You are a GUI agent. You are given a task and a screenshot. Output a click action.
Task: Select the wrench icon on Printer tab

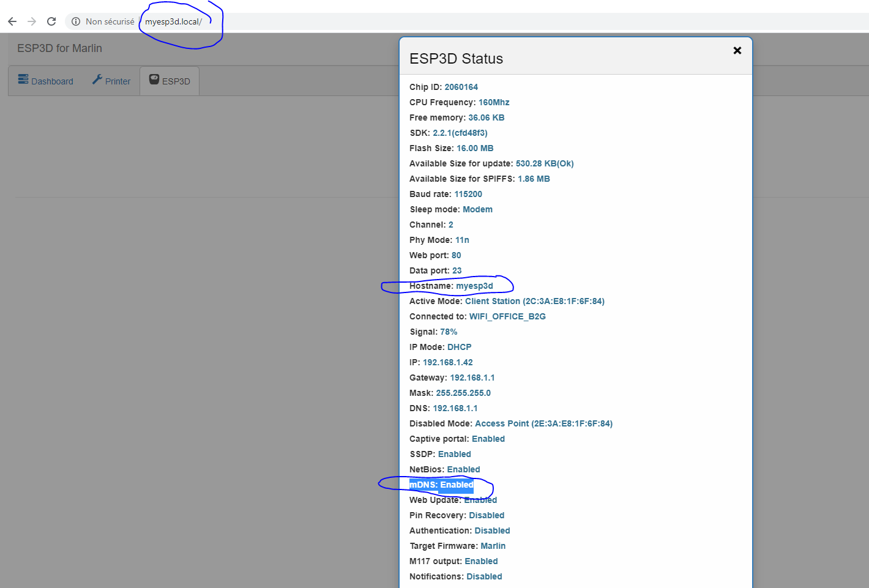pos(97,80)
